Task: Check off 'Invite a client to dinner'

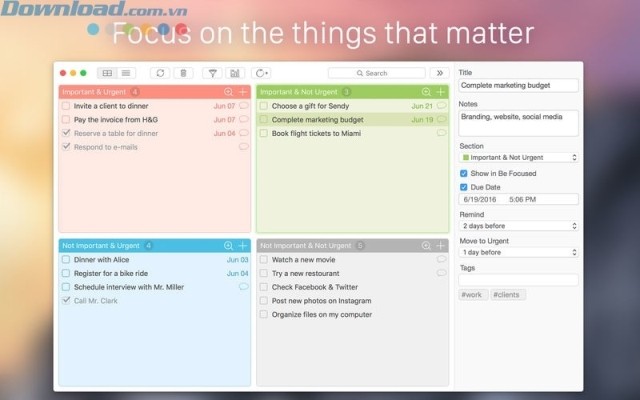Action: [66, 105]
